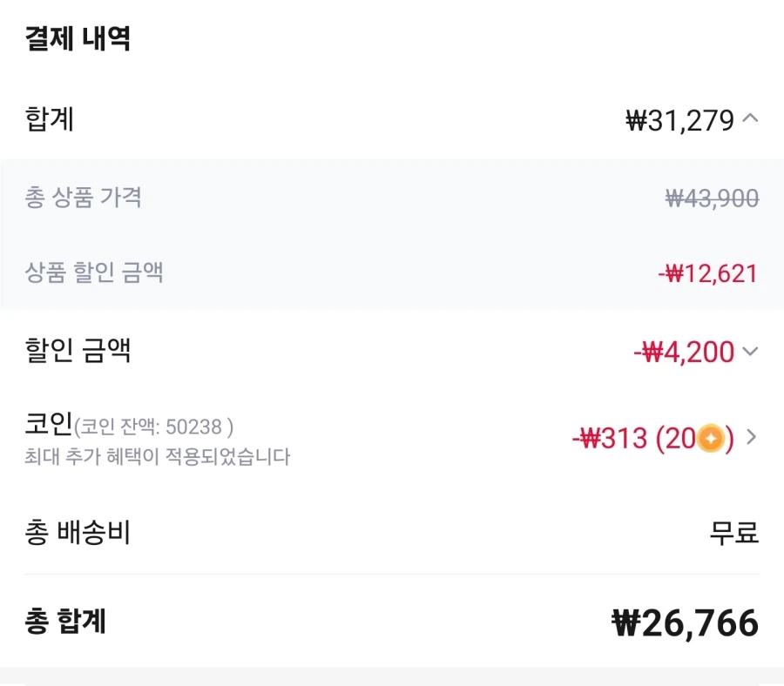This screenshot has width=784, height=686.
Task: Click the gold coin icon
Action: [x=711, y=438]
